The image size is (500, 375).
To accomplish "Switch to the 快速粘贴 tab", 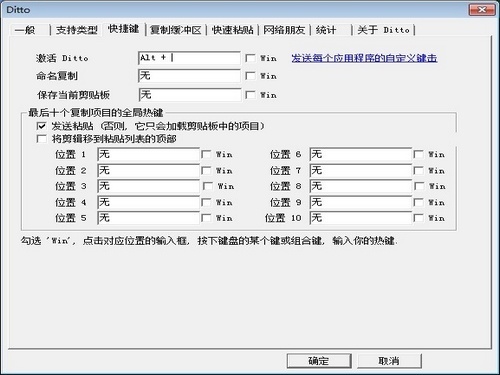I will tap(232, 30).
